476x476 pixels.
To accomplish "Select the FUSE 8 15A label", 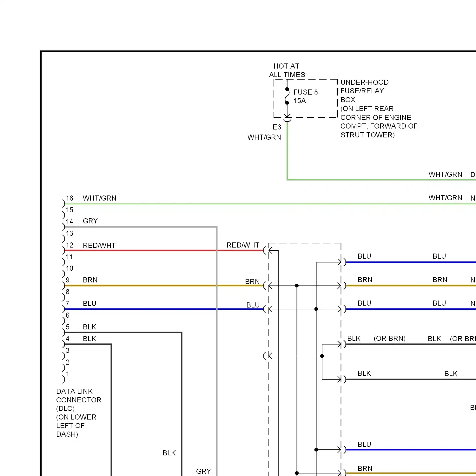I will 305,96.
